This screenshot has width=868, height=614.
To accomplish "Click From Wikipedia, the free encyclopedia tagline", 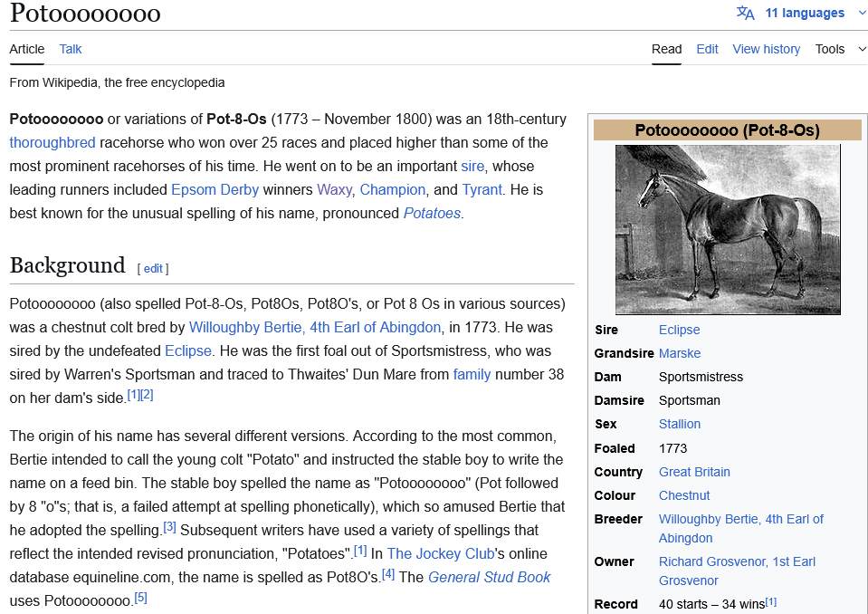I will (x=117, y=83).
